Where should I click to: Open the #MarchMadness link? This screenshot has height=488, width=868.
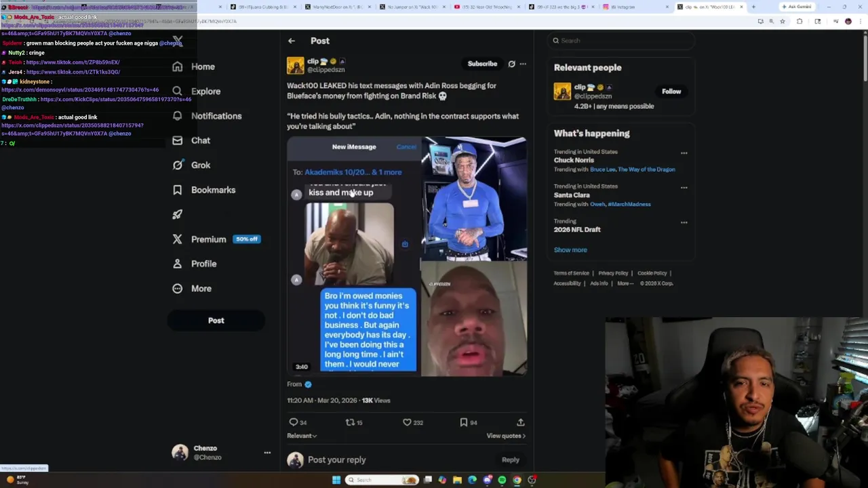click(629, 204)
